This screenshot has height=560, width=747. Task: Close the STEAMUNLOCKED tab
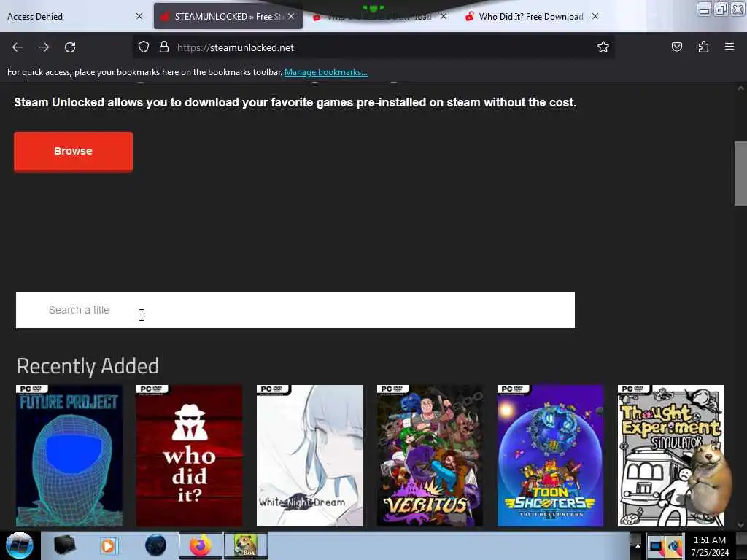point(291,16)
